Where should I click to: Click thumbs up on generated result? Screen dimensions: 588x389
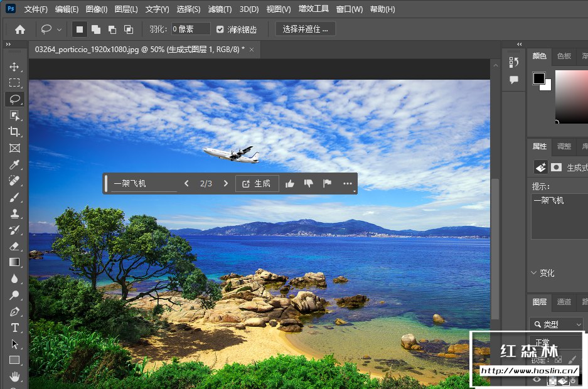289,184
